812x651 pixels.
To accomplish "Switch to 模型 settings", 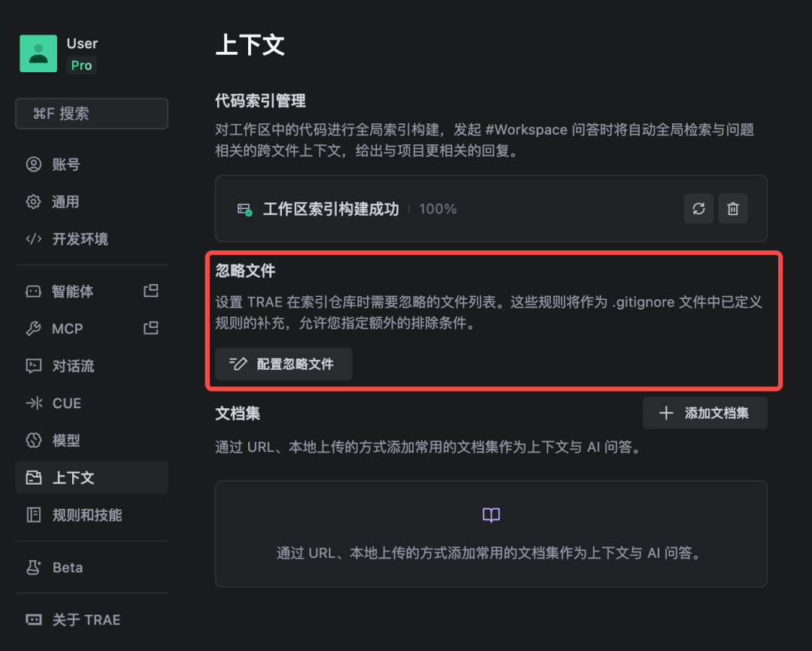I will (x=65, y=441).
